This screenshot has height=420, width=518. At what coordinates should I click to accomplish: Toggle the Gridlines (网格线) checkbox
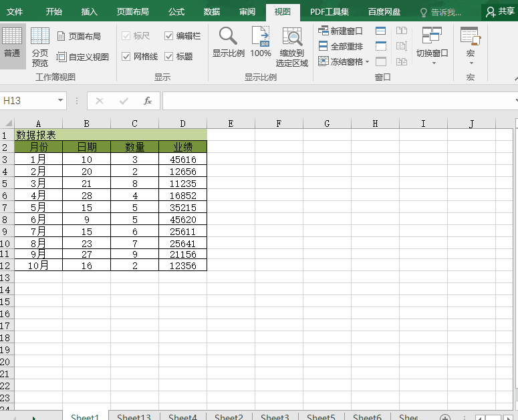click(x=126, y=56)
